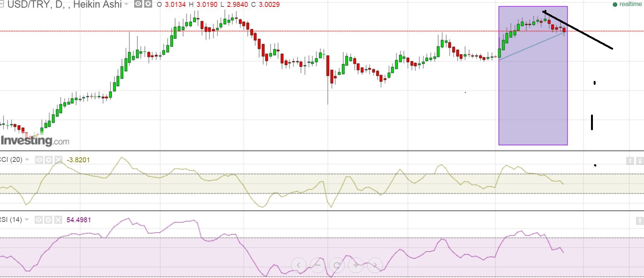Click the low price value 2.9840
This screenshot has height=278, width=644.
[x=238, y=5]
